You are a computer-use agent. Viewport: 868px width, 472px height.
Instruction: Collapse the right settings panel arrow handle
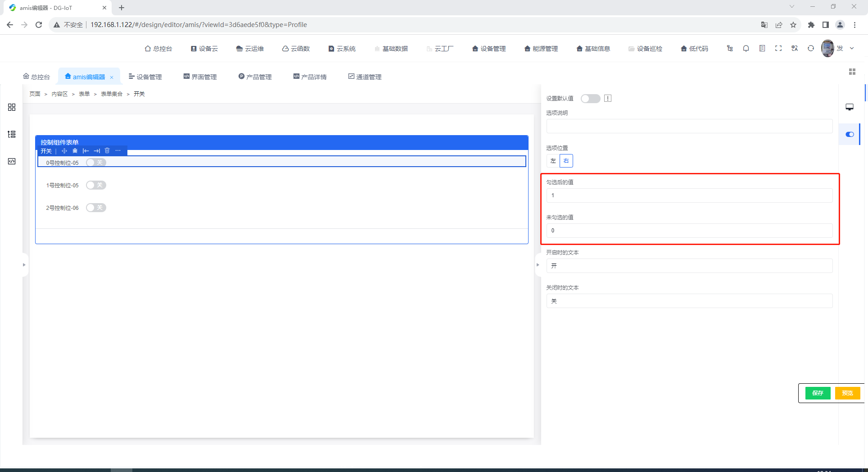[x=538, y=265]
